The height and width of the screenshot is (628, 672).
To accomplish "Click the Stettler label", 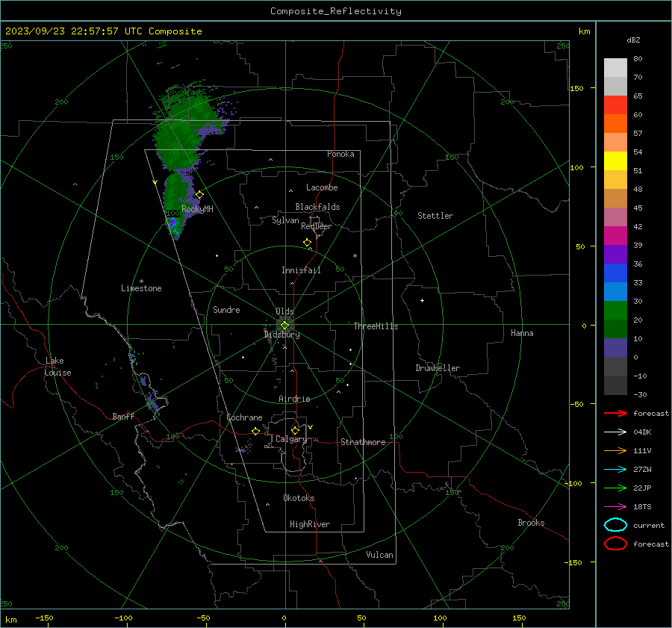I will coord(435,216).
